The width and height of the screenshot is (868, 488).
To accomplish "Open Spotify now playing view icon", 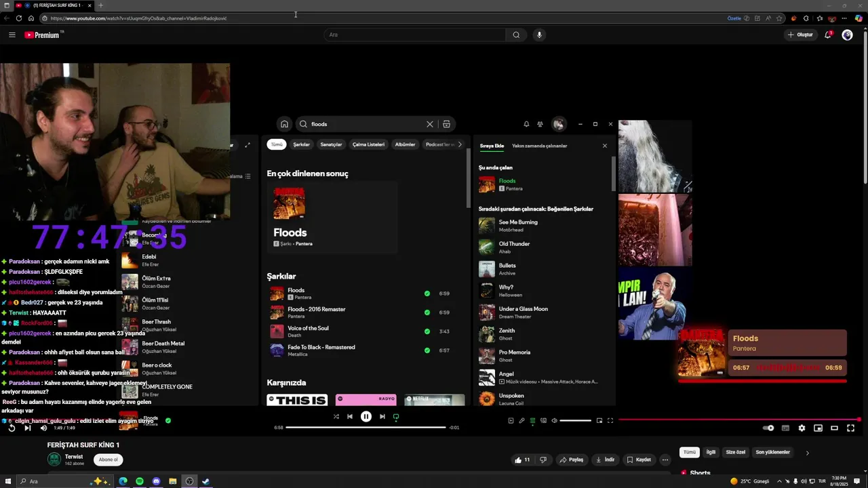I will point(511,420).
